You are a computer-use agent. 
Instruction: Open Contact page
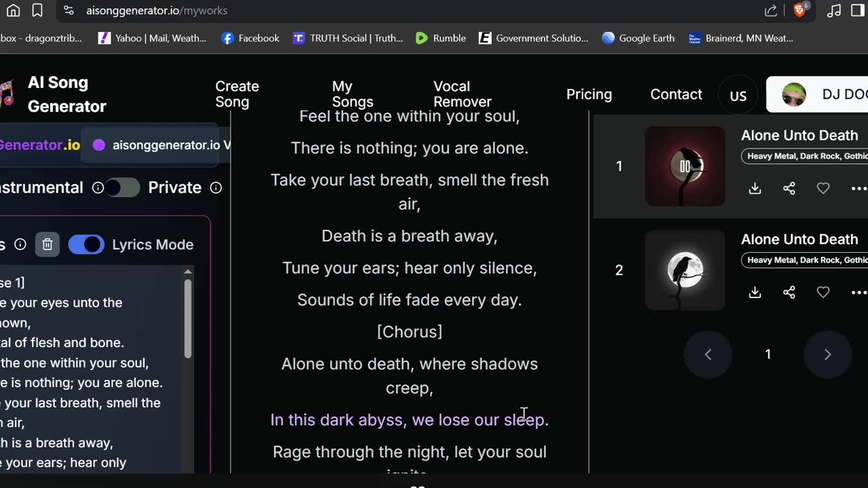(676, 94)
